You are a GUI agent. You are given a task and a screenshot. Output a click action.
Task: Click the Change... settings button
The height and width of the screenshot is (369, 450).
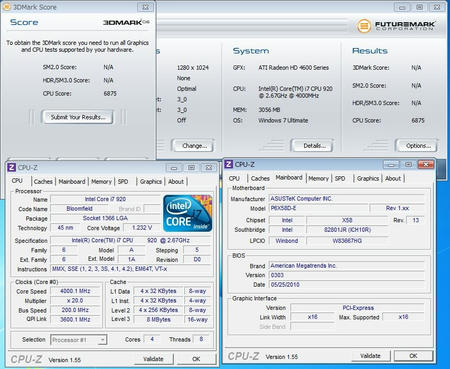[x=194, y=146]
